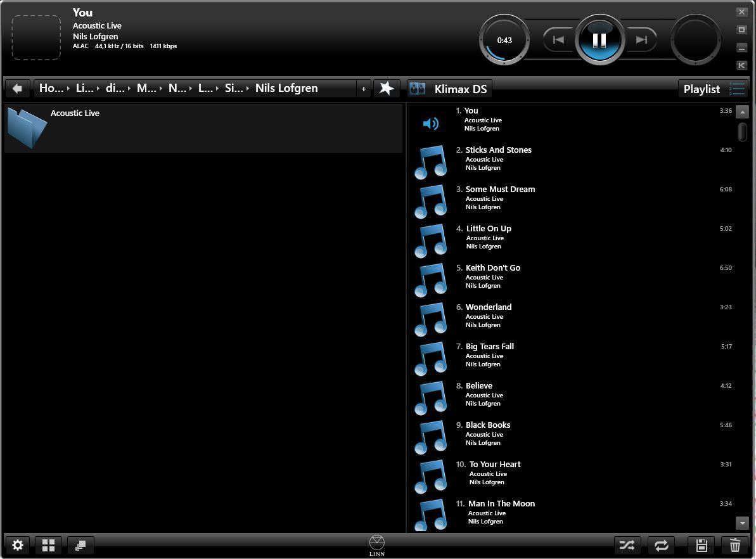This screenshot has width=756, height=559.
Task: Select the track Keith Don't Go
Action: (493, 268)
